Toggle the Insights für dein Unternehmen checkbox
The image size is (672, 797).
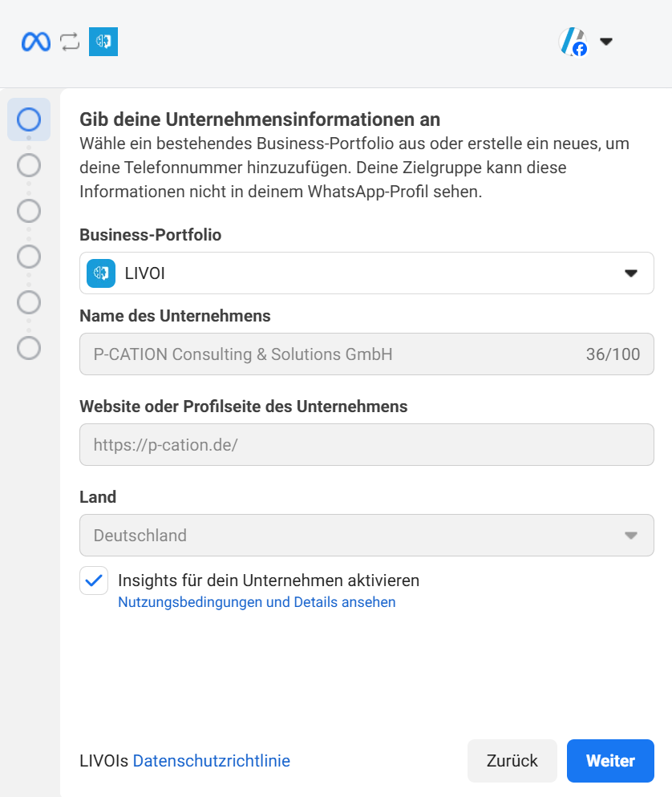click(93, 580)
